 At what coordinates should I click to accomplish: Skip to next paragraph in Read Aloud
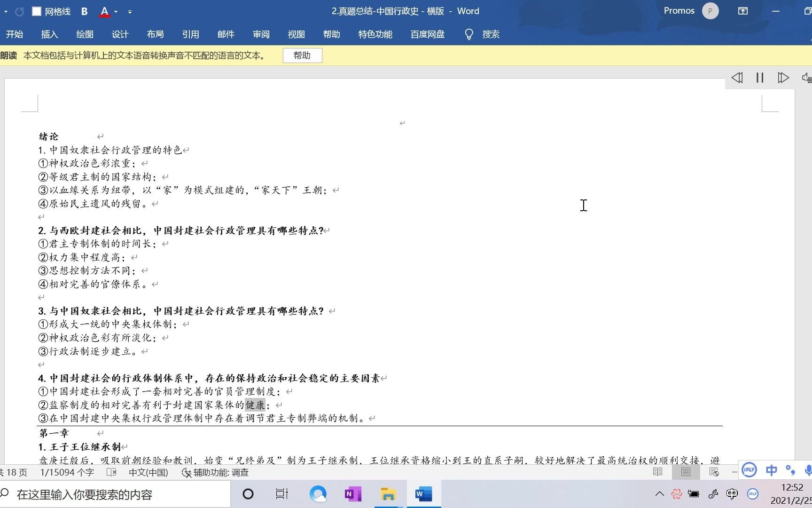pyautogui.click(x=783, y=78)
